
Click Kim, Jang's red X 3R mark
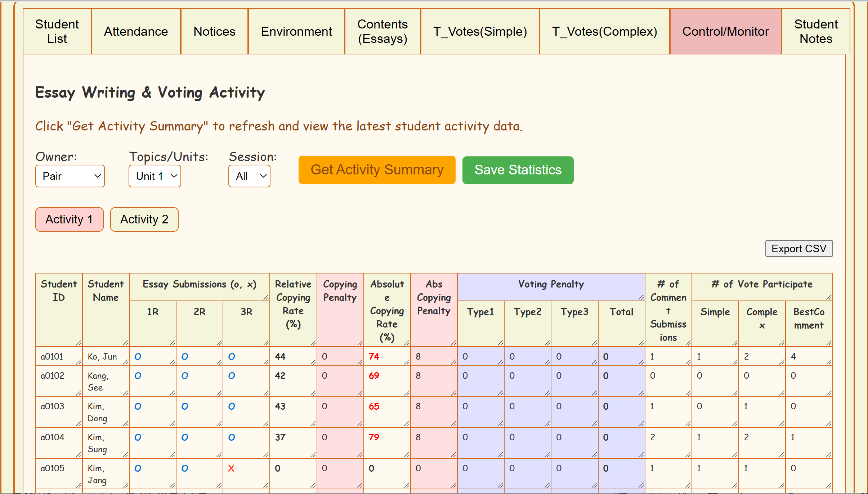231,468
